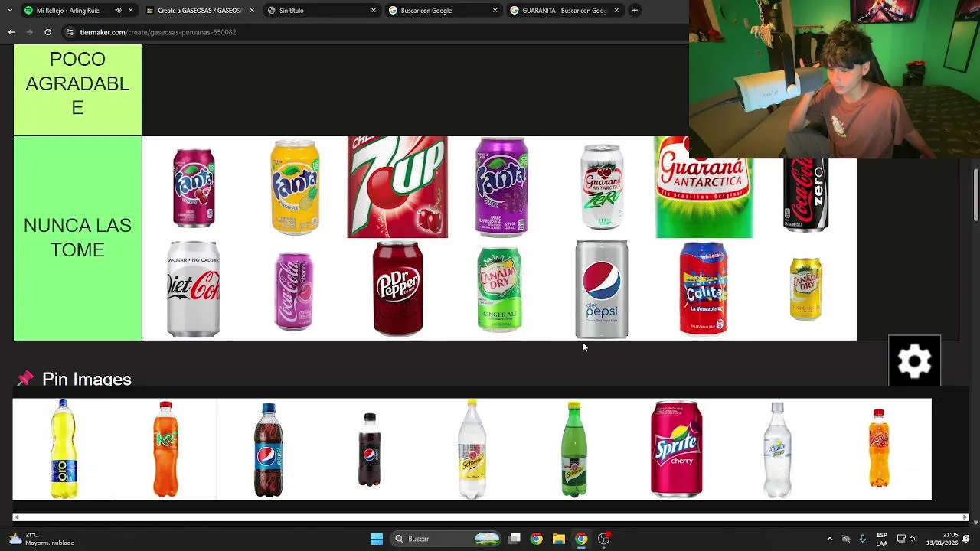The image size is (980, 551).
Task: Pick the clear Sprite bottle
Action: (x=777, y=449)
